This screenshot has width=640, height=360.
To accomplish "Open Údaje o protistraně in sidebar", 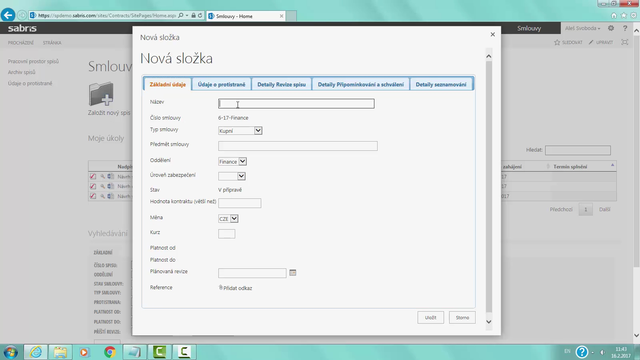I will pyautogui.click(x=30, y=83).
